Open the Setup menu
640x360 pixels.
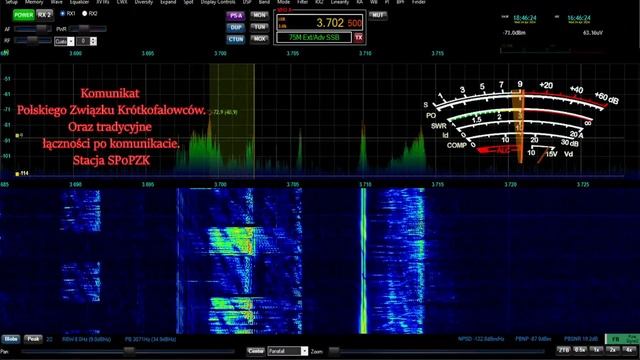tap(11, 2)
